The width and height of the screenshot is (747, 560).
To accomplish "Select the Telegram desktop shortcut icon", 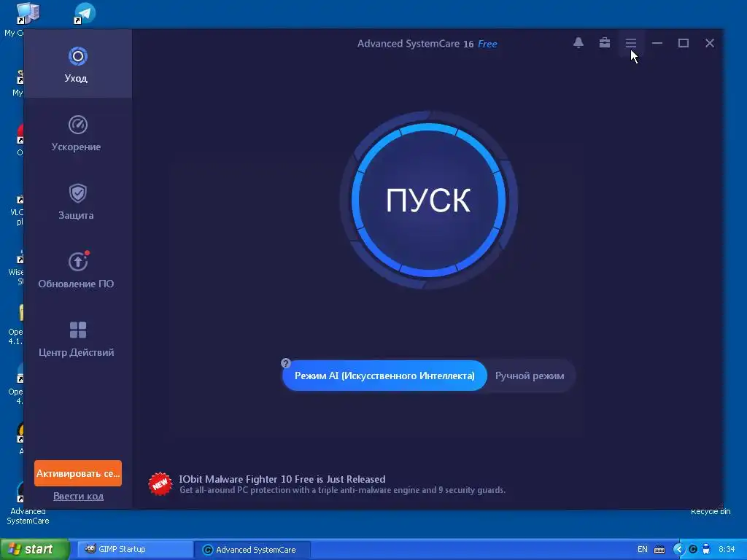I will pyautogui.click(x=85, y=13).
